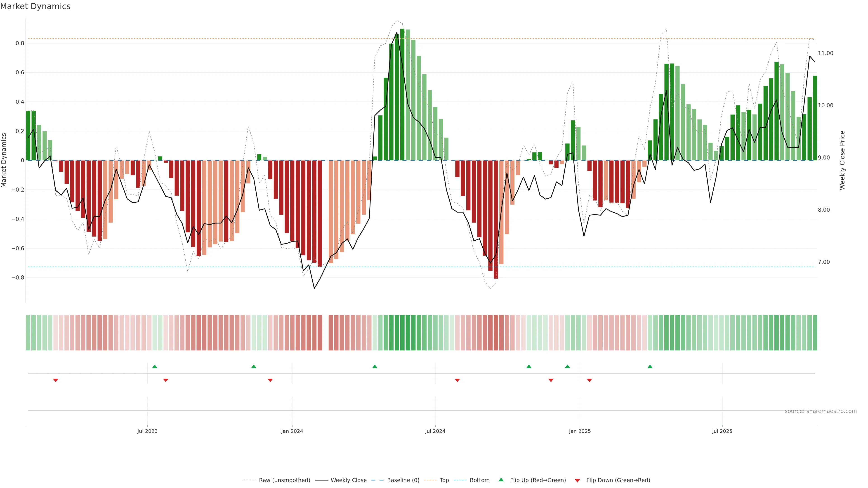Click the red Flip Down legend triangle

(577, 480)
